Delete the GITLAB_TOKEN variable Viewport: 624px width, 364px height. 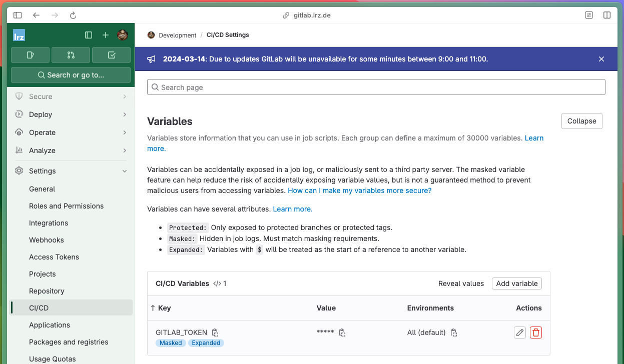[x=536, y=332]
